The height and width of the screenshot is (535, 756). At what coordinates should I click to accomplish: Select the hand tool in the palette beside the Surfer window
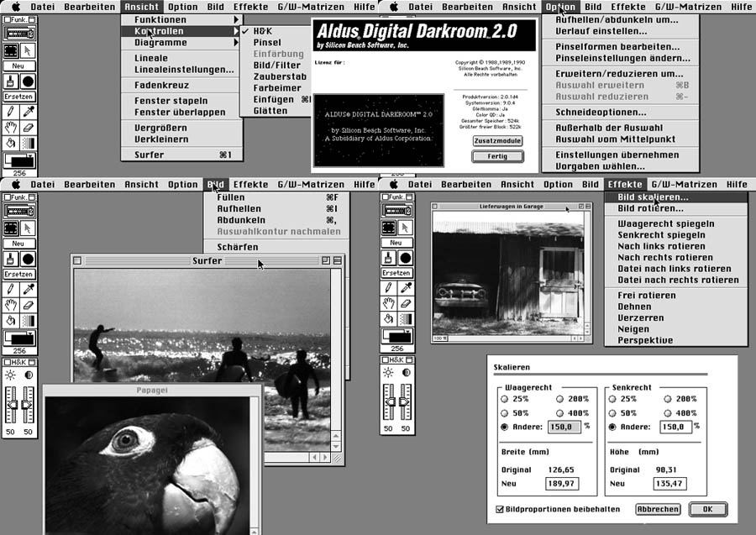pyautogui.click(x=11, y=305)
